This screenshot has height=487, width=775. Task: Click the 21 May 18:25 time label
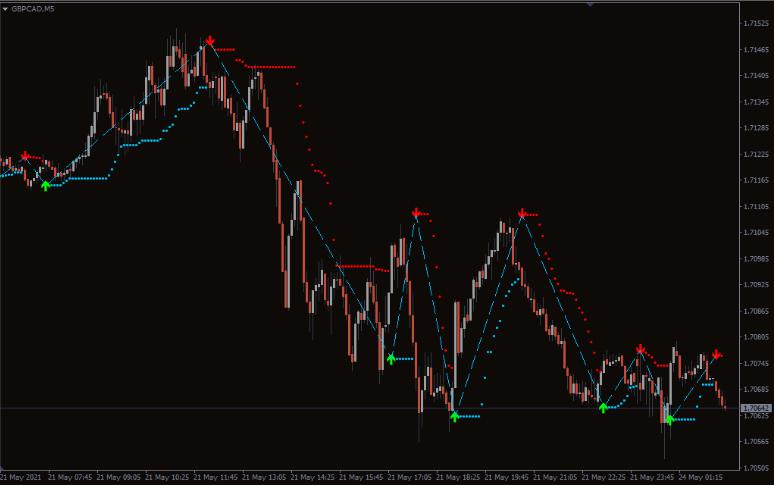pyautogui.click(x=458, y=478)
